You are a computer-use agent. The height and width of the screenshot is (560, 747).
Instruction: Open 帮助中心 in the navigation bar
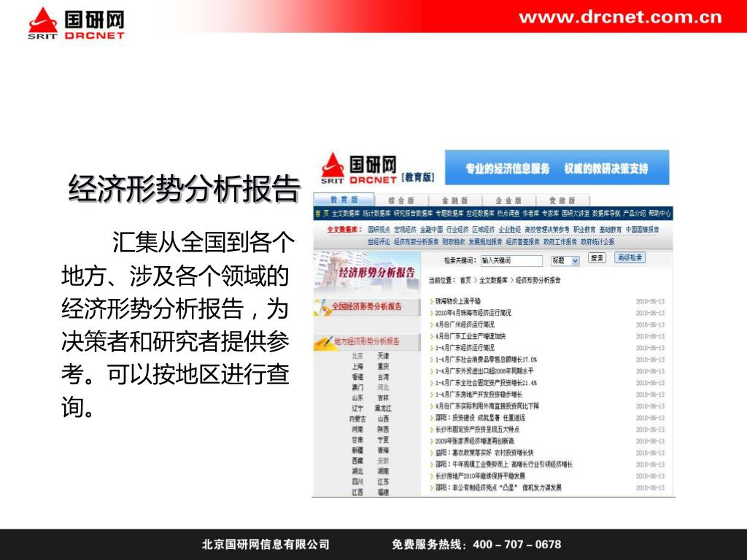pos(659,214)
